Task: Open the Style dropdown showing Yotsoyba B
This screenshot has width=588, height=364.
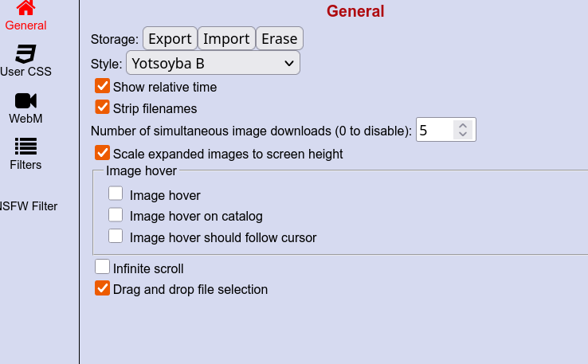Action: click(x=213, y=63)
